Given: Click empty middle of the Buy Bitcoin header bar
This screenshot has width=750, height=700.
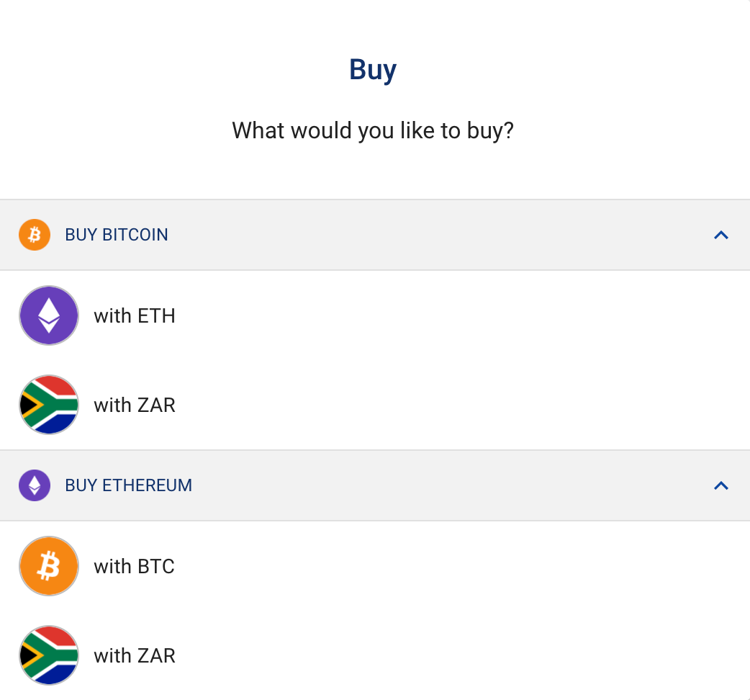Looking at the screenshot, I should 432,235.
